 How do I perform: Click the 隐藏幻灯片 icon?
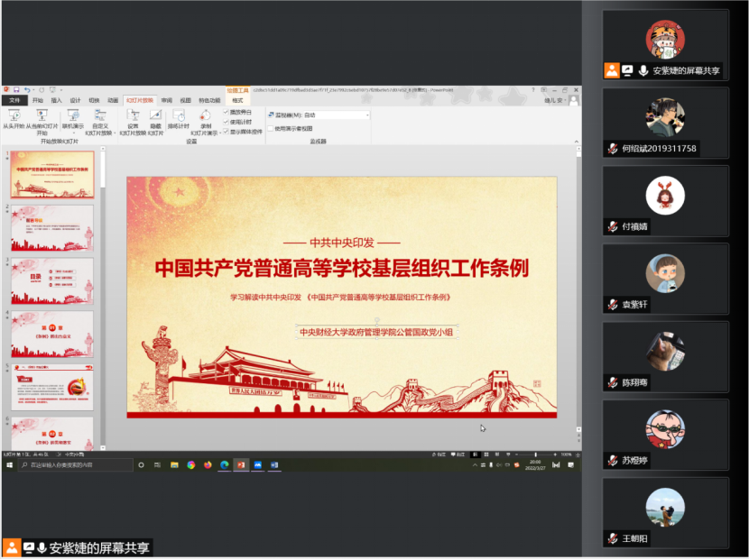(x=155, y=116)
